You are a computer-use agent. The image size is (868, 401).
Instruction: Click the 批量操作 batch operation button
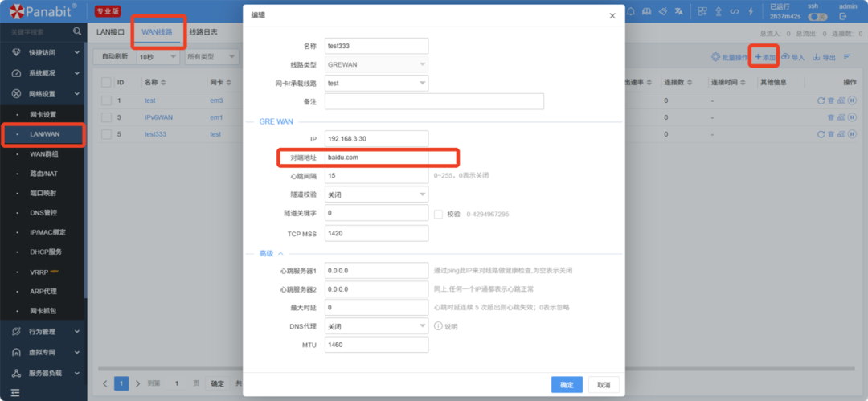[730, 57]
